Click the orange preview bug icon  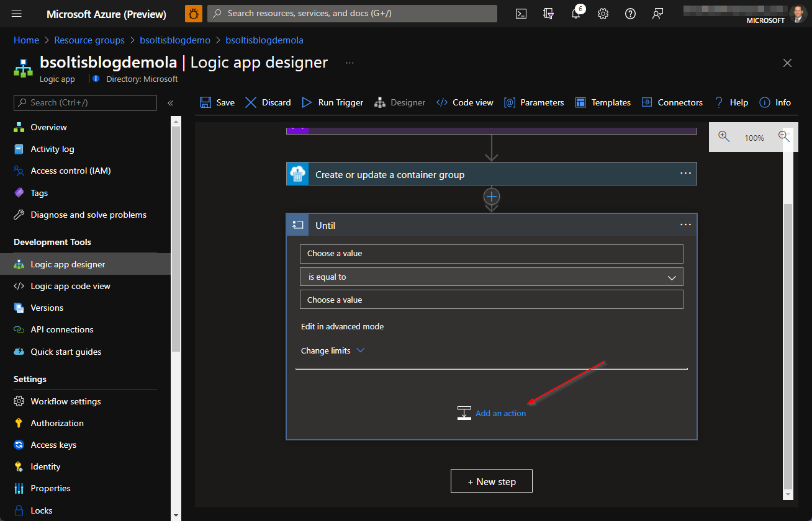(x=194, y=14)
